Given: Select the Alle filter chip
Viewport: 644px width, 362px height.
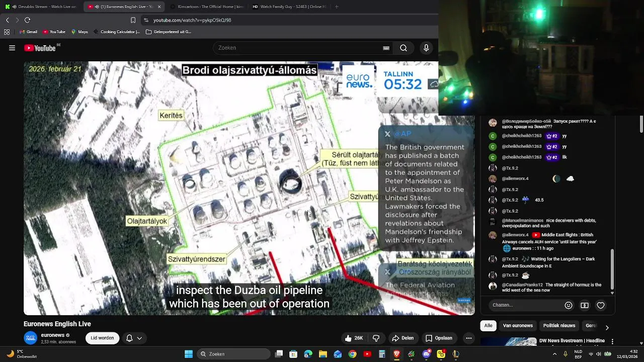Looking at the screenshot, I should click(488, 326).
